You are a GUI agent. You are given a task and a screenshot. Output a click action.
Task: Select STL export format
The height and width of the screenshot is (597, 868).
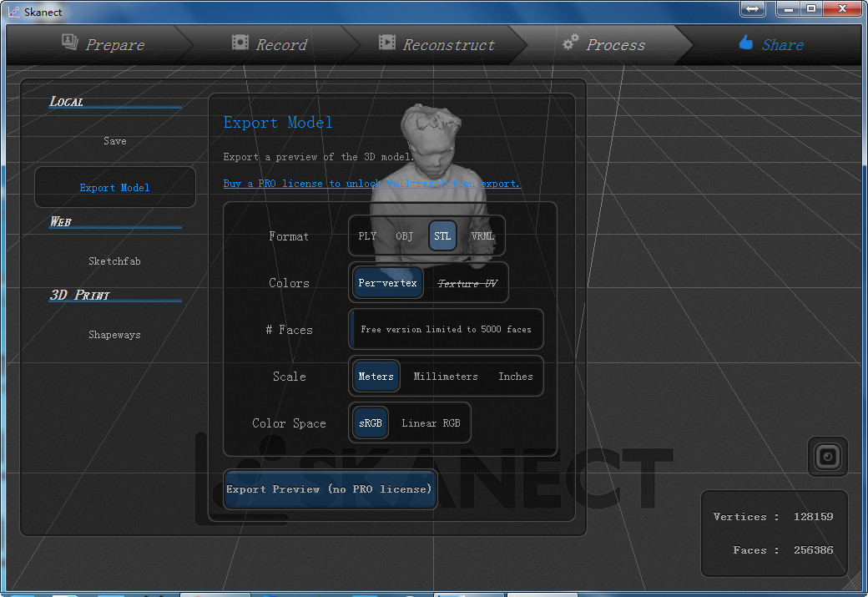[442, 236]
